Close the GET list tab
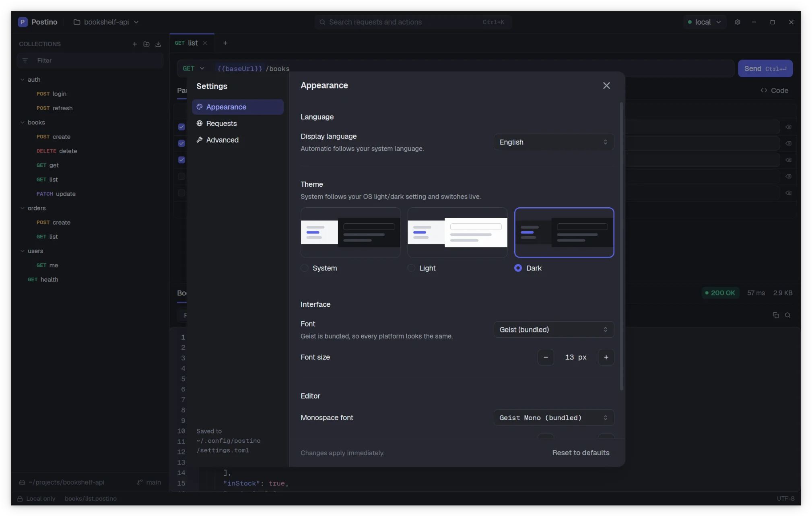 (205, 43)
